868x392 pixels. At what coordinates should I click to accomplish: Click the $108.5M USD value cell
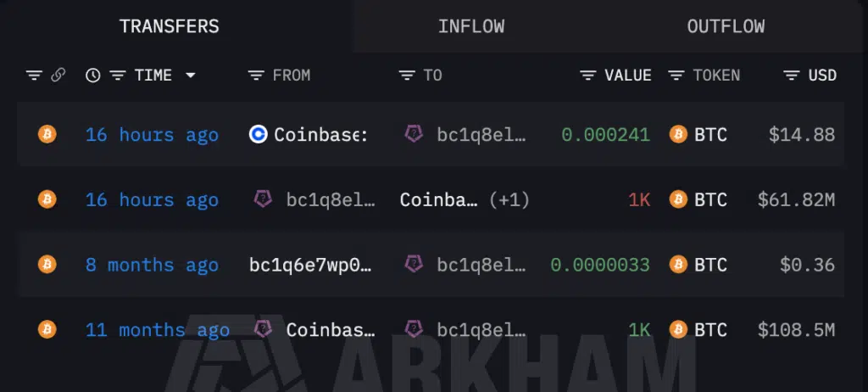click(796, 330)
